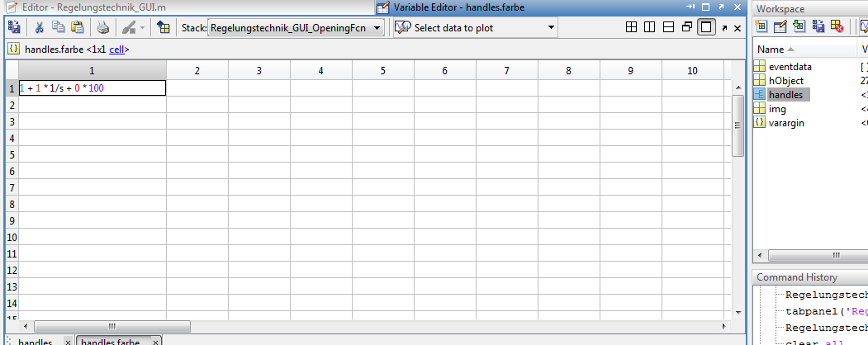Toggle the tiled layout view
This screenshot has width=868, height=345.
631,27
